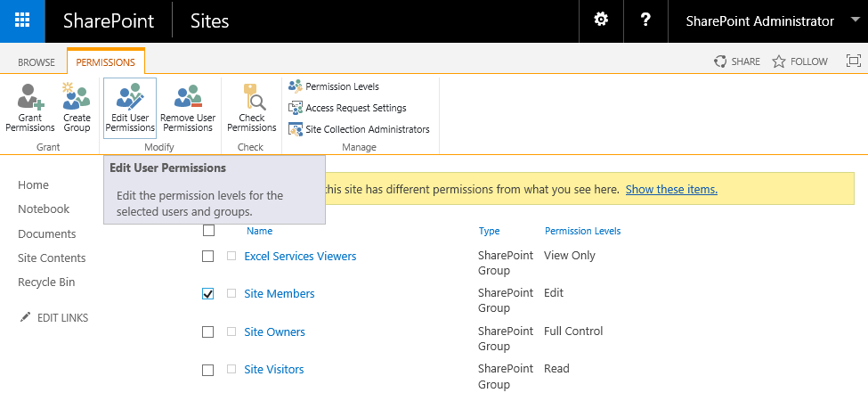
Task: Toggle the select-all checkbox in the header
Action: (x=208, y=230)
